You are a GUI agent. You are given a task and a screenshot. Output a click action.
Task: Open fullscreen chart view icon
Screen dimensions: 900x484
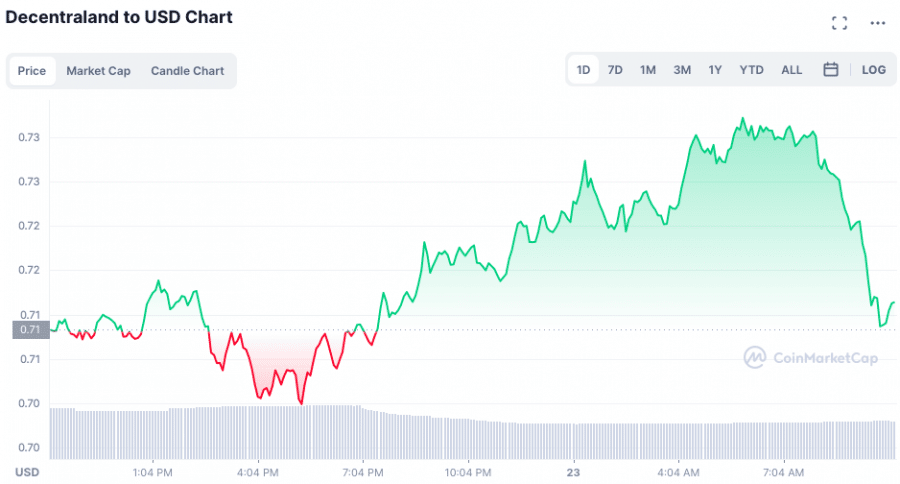coord(840,23)
